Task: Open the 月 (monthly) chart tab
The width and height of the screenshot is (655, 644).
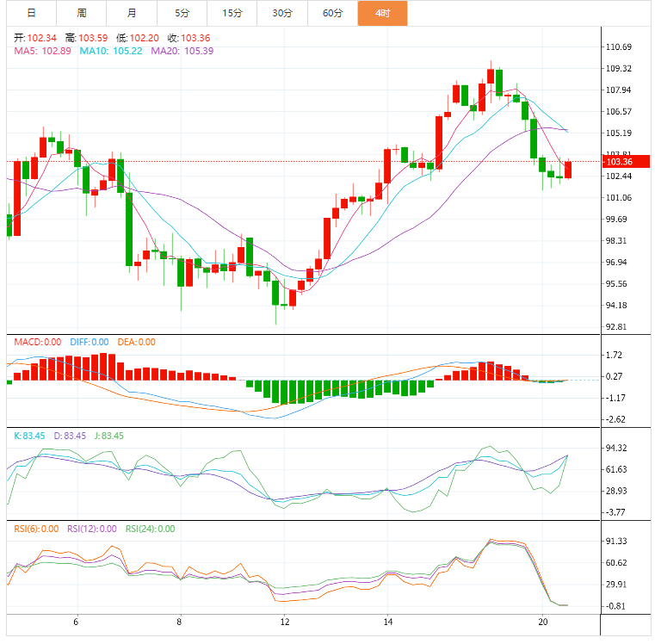Action: 131,13
